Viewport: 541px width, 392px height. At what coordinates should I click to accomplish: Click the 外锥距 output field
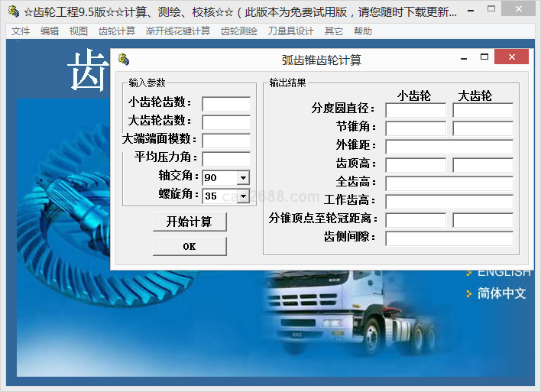[449, 147]
